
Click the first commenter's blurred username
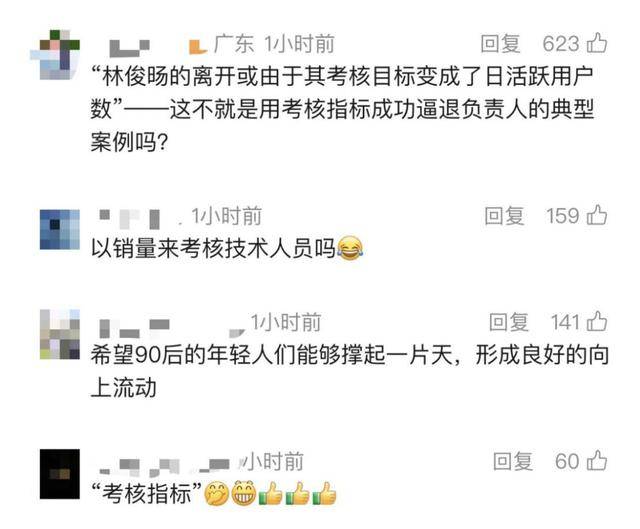pos(129,48)
